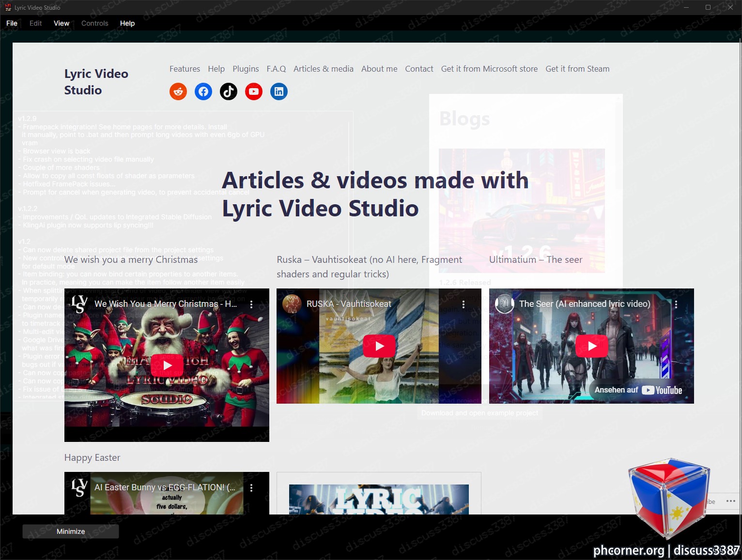This screenshot has width=742, height=560.
Task: Click Get it from Steam
Action: coord(577,69)
